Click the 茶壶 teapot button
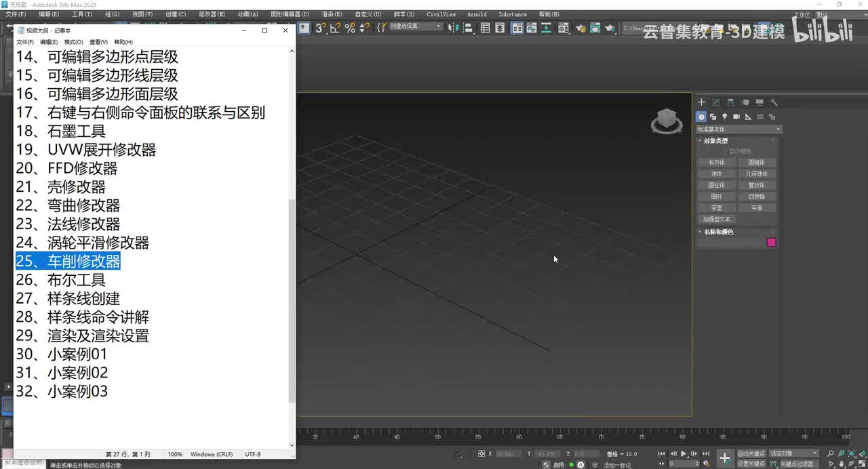 (x=717, y=208)
